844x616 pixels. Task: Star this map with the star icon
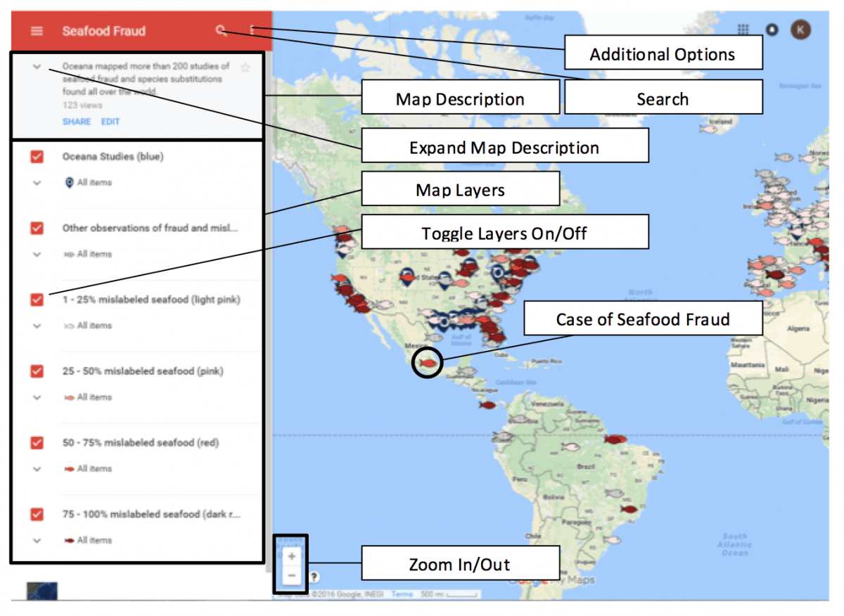(x=245, y=68)
